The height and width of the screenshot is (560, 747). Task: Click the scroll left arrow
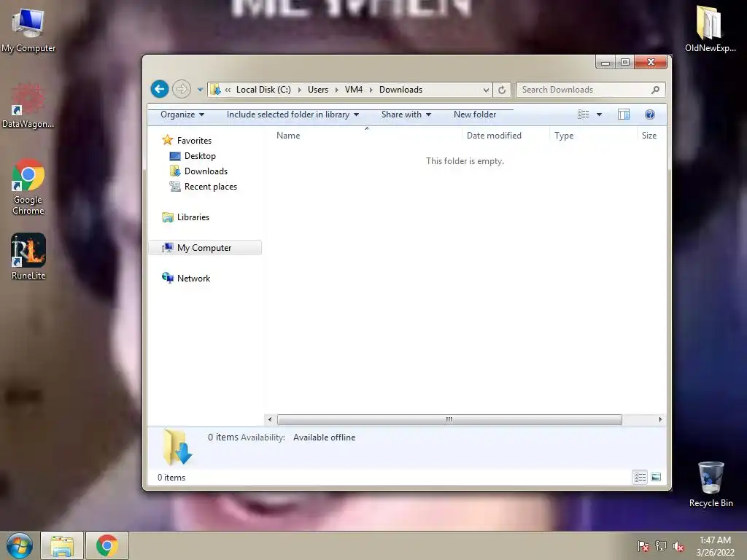click(x=270, y=419)
